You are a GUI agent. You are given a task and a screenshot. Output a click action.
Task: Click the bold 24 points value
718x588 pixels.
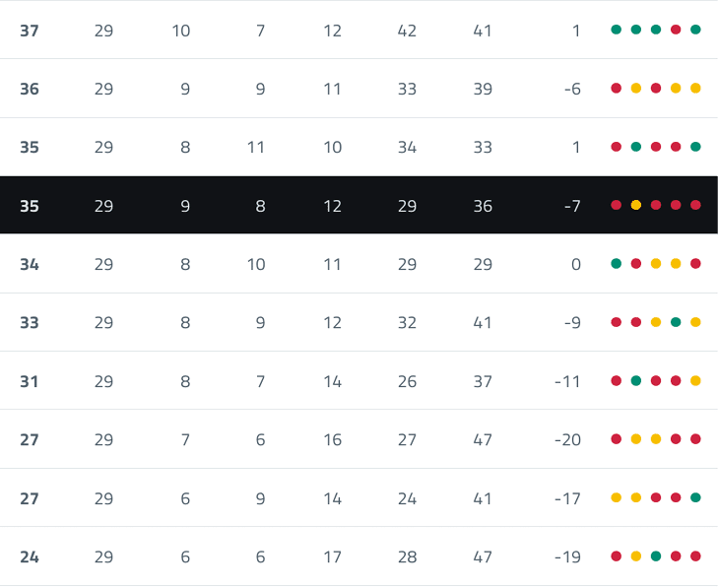pyautogui.click(x=30, y=557)
